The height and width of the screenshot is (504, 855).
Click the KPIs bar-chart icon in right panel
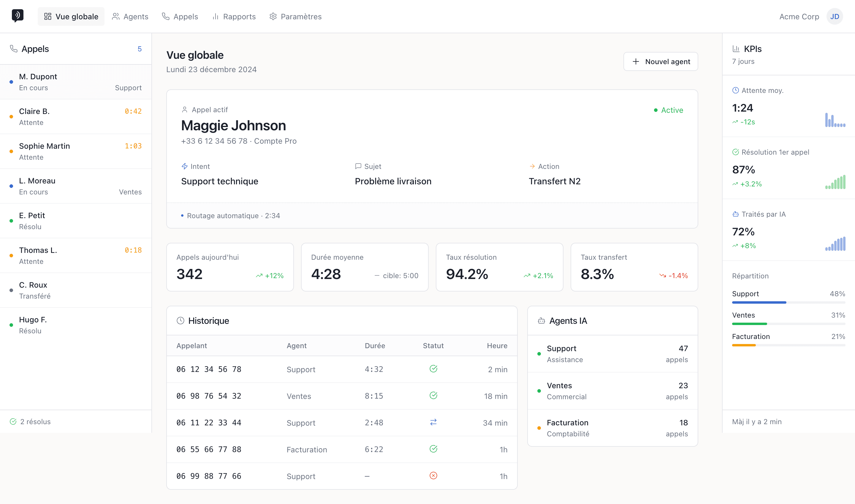(x=736, y=49)
